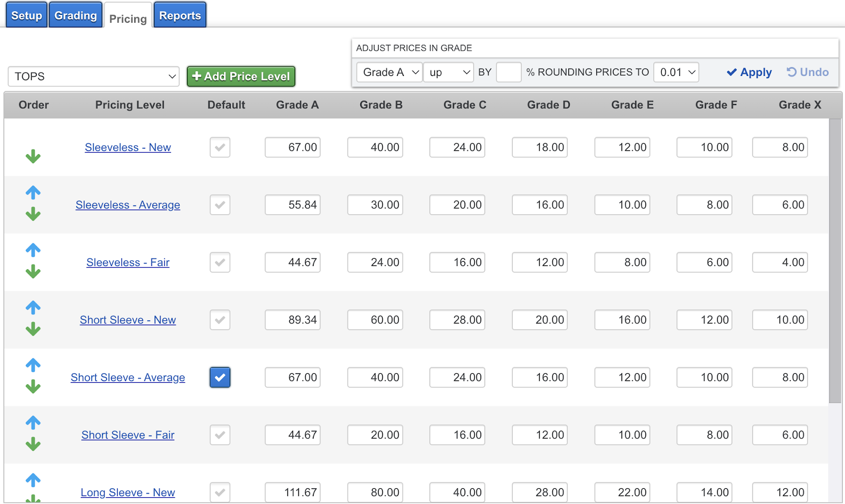845x504 pixels.
Task: Set Short Sleeve - Fair as default
Action: (x=220, y=435)
